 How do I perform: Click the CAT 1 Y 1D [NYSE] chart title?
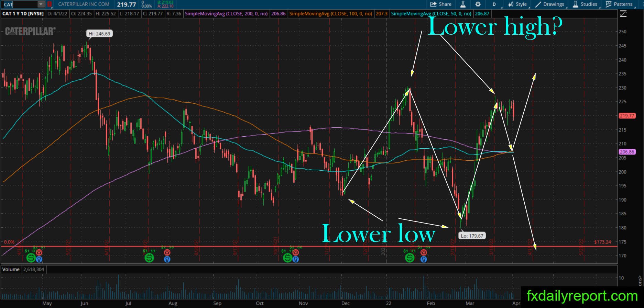(x=23, y=14)
